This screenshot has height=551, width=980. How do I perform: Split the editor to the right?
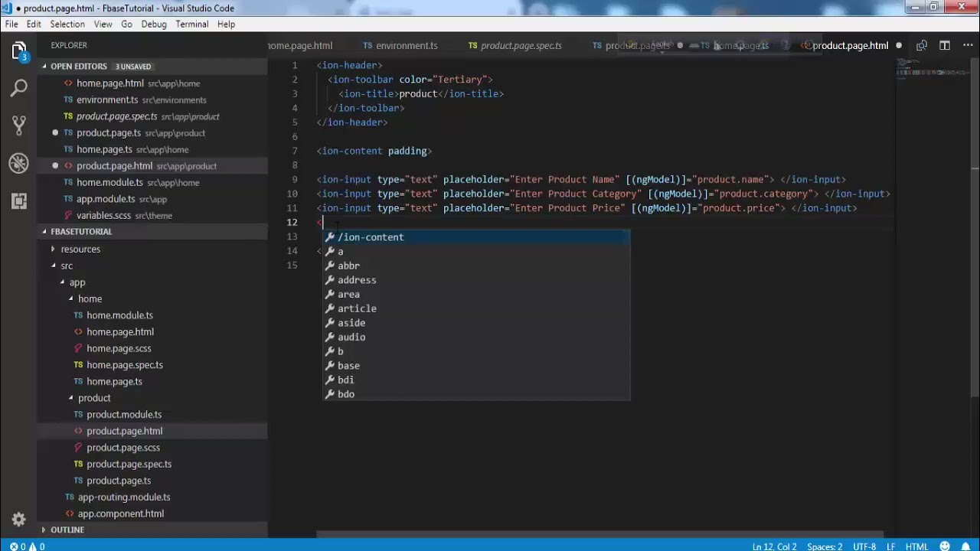point(945,46)
